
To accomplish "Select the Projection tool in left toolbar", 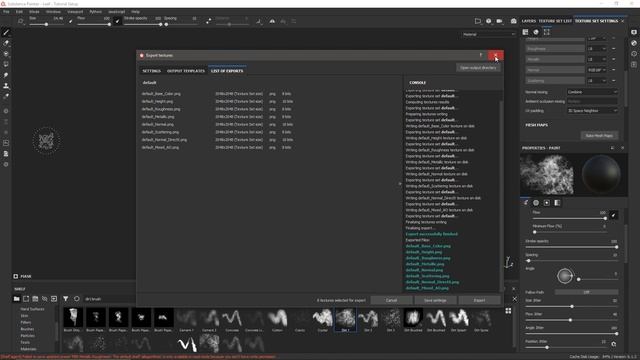I will (6, 53).
